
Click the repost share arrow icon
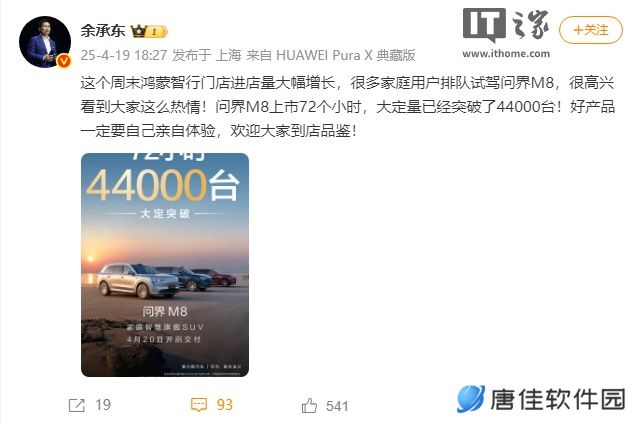pyautogui.click(x=77, y=405)
